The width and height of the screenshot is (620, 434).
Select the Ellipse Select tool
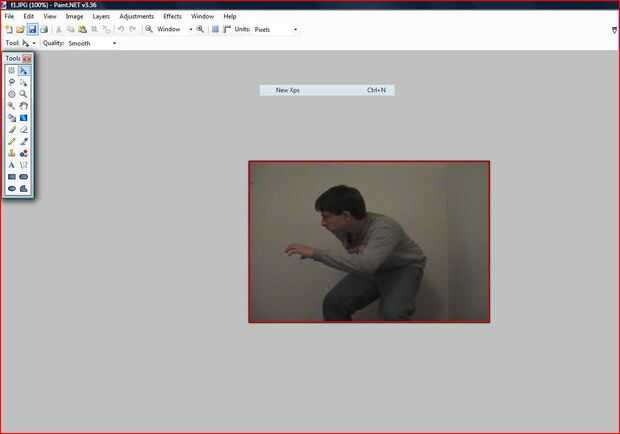click(x=11, y=94)
